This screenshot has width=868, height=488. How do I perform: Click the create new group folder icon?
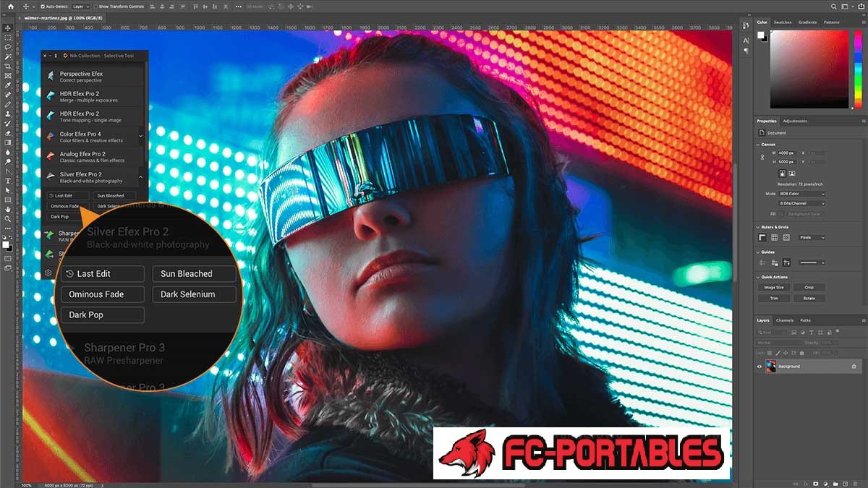835,484
